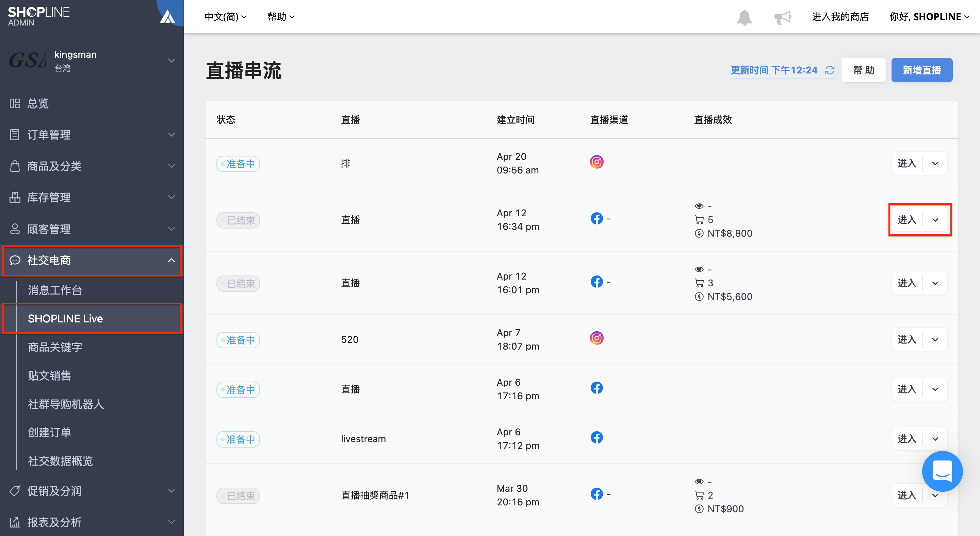Click Facebook icon in the livestream row
This screenshot has height=536, width=980.
(597, 438)
